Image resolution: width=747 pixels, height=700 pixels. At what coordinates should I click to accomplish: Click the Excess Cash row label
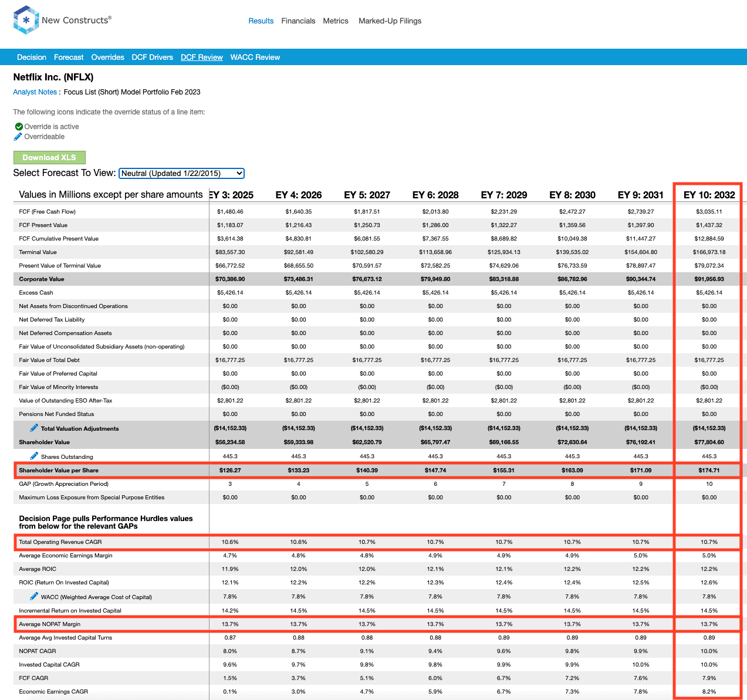[x=36, y=293]
